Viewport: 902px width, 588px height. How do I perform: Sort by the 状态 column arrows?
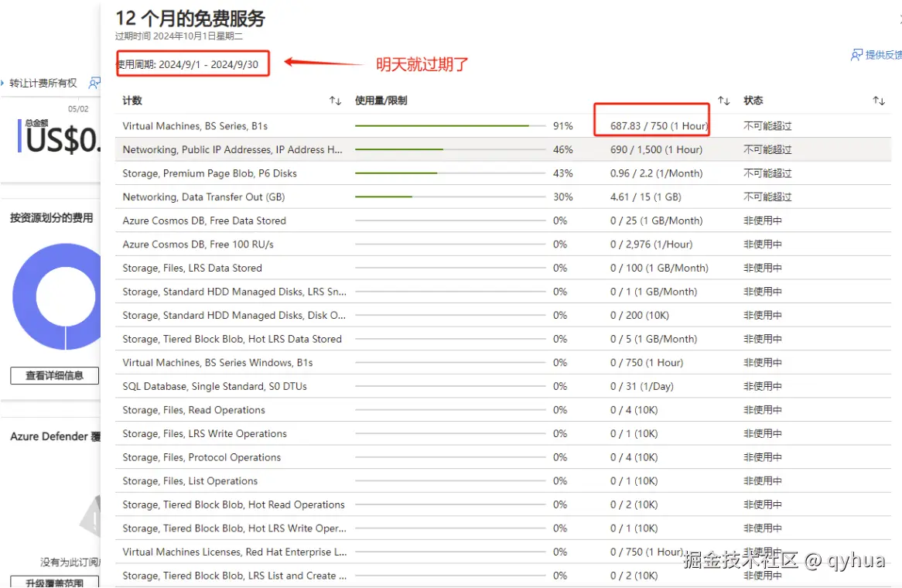[x=879, y=101]
